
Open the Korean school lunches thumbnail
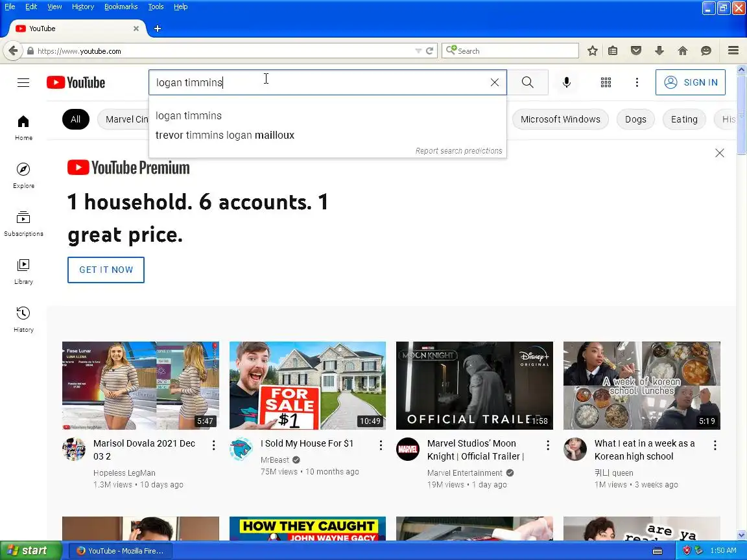click(x=642, y=385)
